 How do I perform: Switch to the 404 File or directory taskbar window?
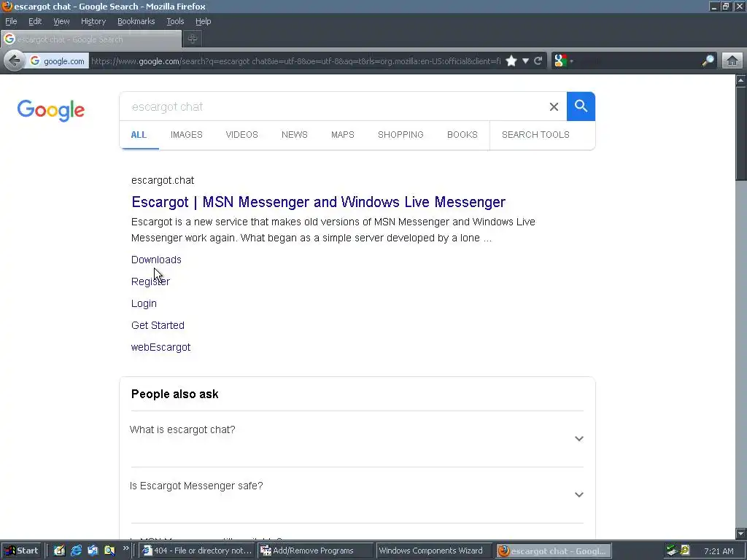click(197, 551)
